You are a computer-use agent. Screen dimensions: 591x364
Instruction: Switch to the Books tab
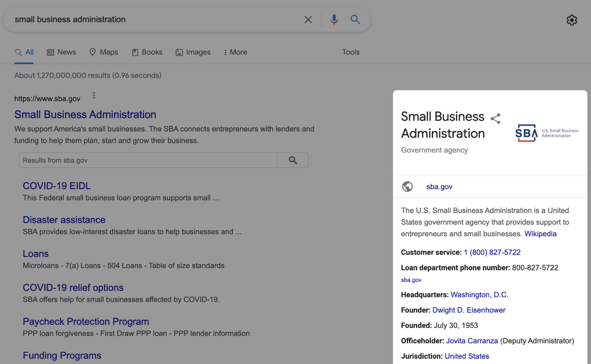point(147,52)
